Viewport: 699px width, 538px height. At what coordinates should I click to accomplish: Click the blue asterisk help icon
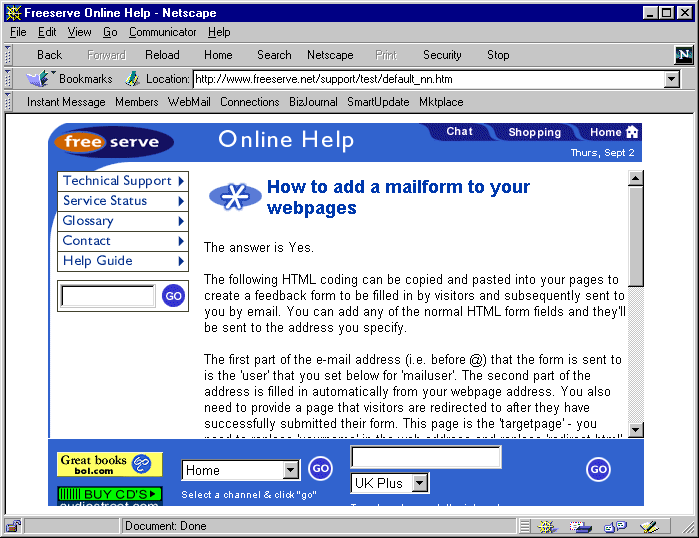[234, 197]
